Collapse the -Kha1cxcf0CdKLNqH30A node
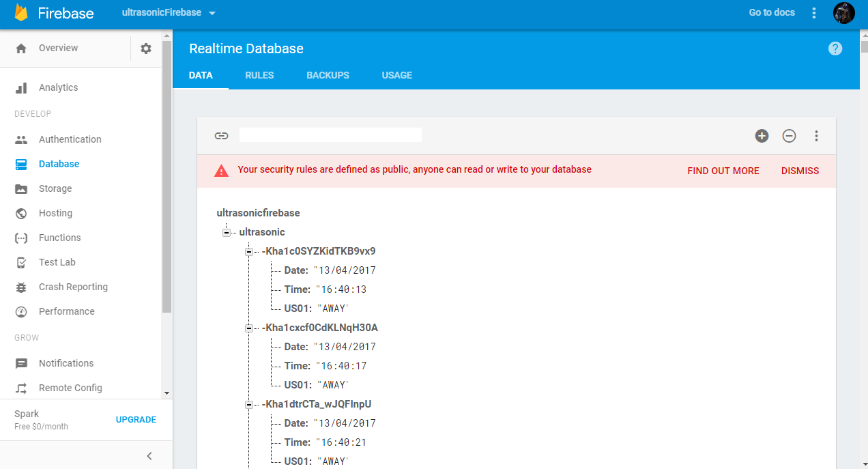This screenshot has width=868, height=469. (248, 328)
